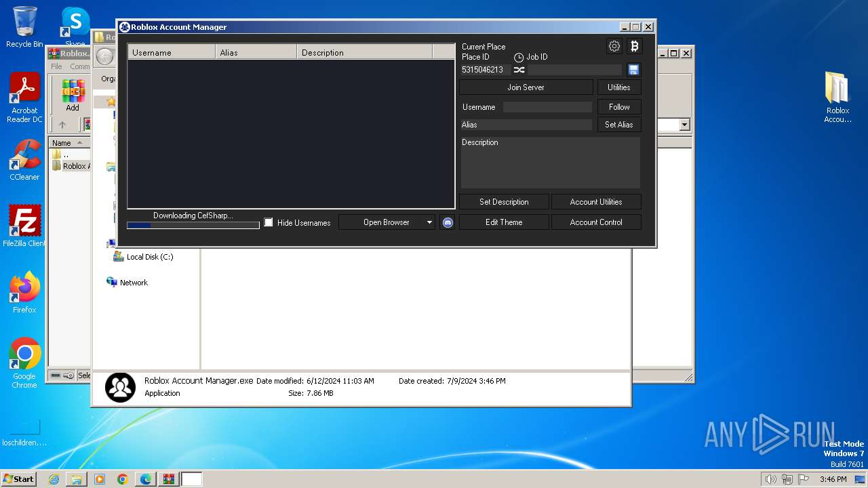Open the loschildren desktop file
Image resolution: width=868 pixels, height=488 pixels.
pos(24,433)
